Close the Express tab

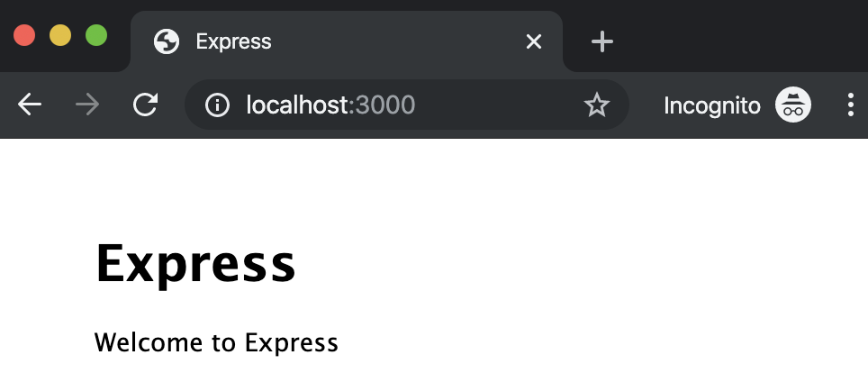pos(534,41)
